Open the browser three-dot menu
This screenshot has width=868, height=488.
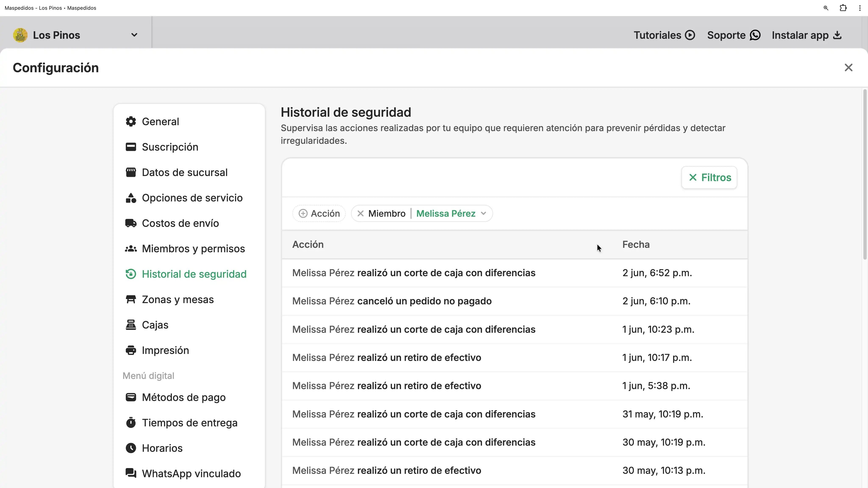(x=860, y=8)
